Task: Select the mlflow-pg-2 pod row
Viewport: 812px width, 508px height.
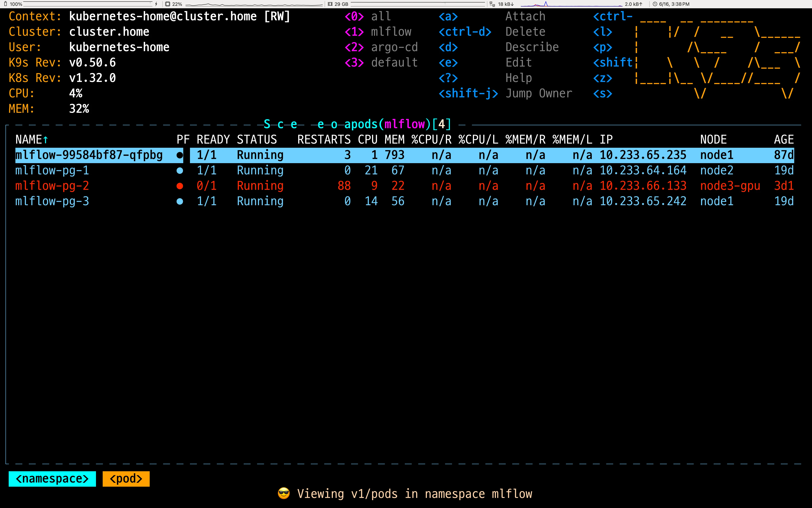Action: click(52, 186)
